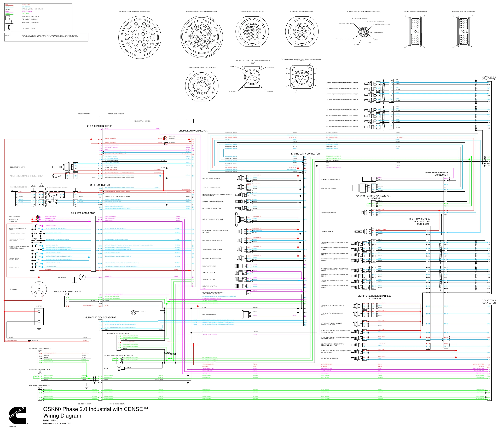Click the 'ENGINE ECM B CONNECTOR' heading
Viewport: 504px width, 435px height.
193,131
